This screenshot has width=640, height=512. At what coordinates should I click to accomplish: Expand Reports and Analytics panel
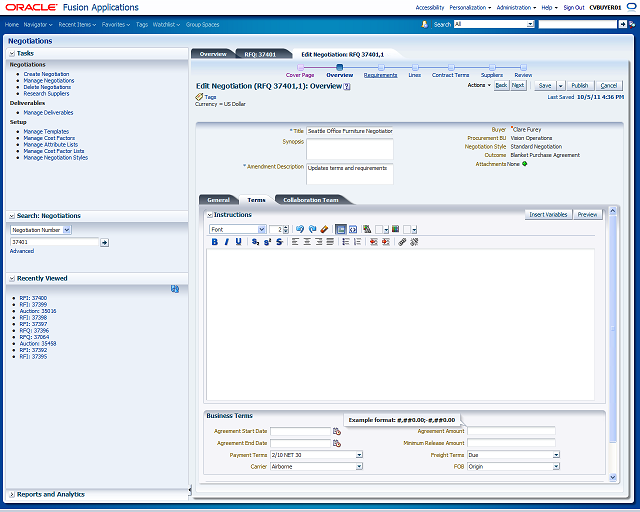(12, 494)
